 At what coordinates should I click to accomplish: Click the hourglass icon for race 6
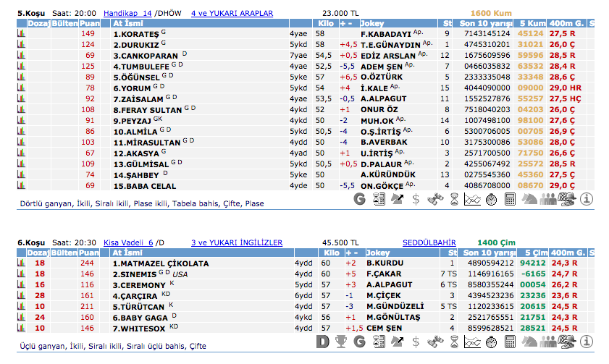click(x=453, y=342)
